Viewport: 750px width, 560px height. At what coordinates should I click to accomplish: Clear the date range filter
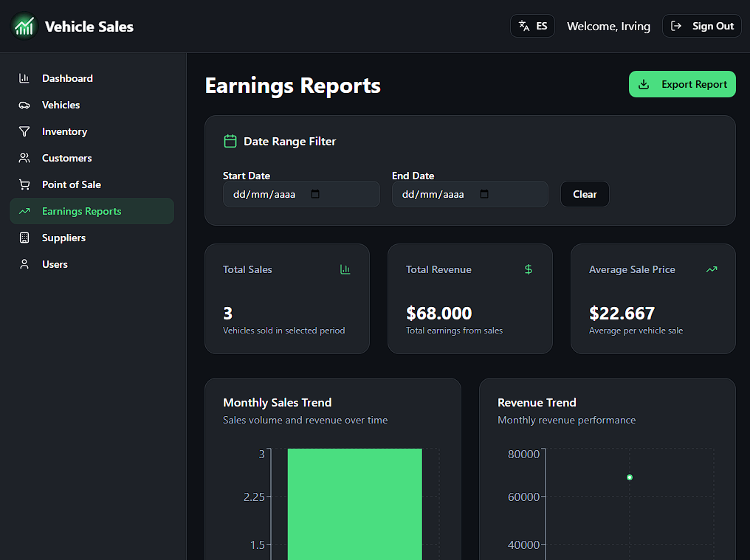pyautogui.click(x=585, y=194)
